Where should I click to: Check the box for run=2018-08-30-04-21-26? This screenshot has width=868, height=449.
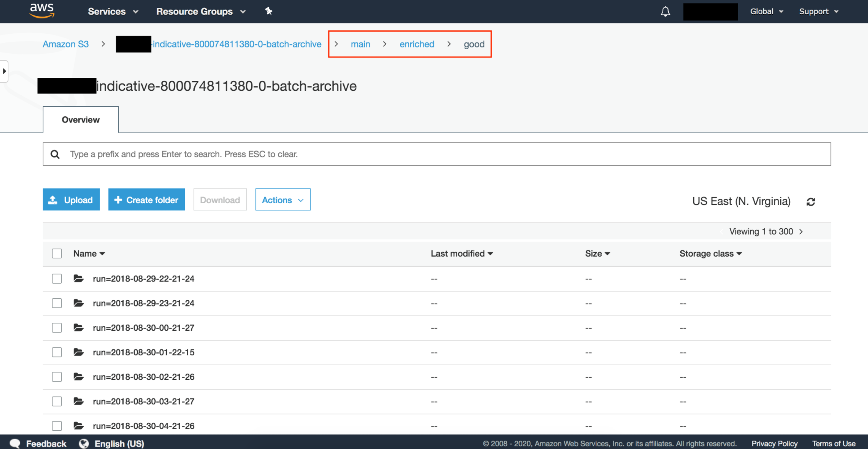click(57, 426)
